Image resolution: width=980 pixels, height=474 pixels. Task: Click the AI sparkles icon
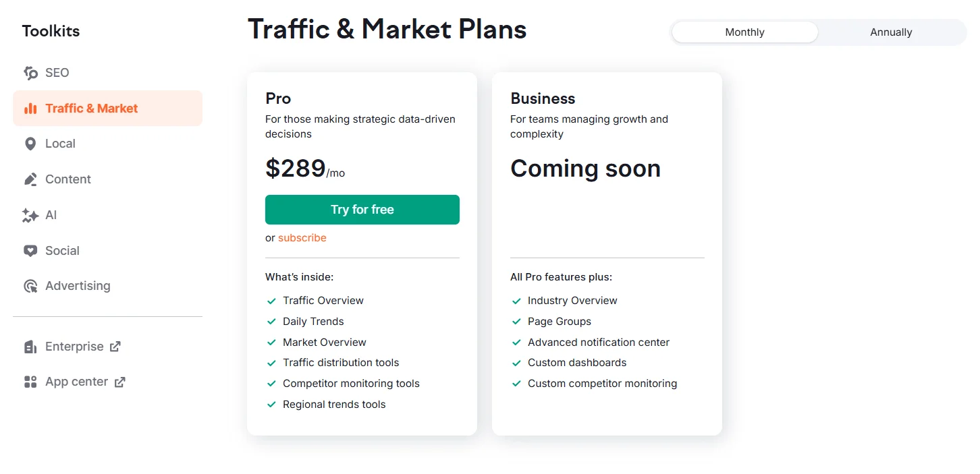tap(30, 215)
